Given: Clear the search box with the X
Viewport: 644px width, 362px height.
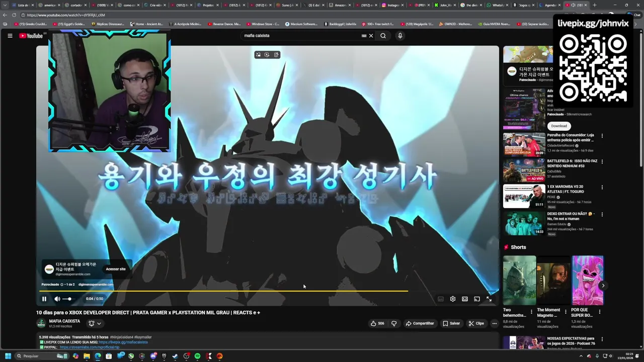Looking at the screenshot, I should [371, 36].
